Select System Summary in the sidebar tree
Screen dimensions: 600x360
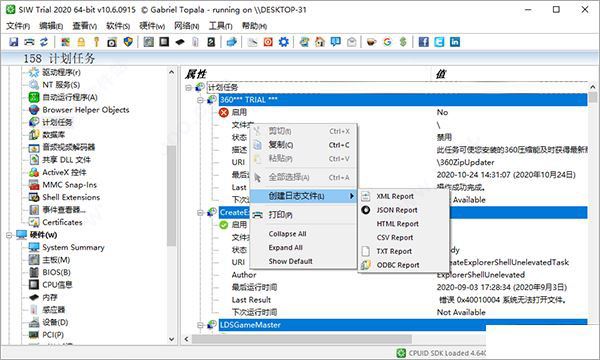[x=73, y=247]
